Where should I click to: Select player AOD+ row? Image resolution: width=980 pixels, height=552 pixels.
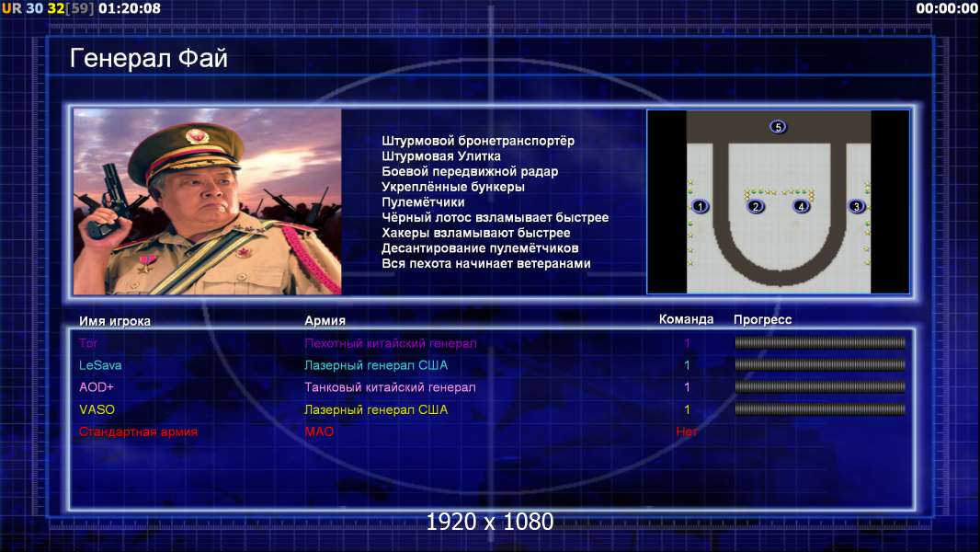[x=492, y=387]
